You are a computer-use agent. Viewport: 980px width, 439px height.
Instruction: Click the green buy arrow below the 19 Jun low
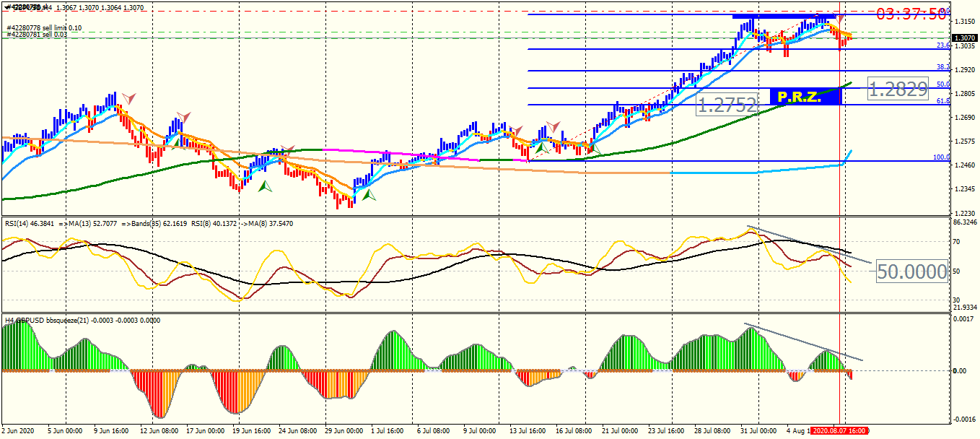coord(266,186)
